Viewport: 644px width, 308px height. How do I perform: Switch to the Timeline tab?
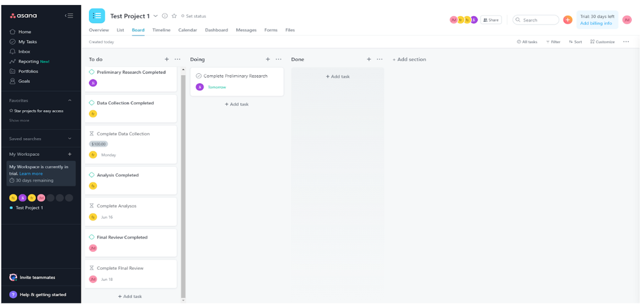(161, 30)
